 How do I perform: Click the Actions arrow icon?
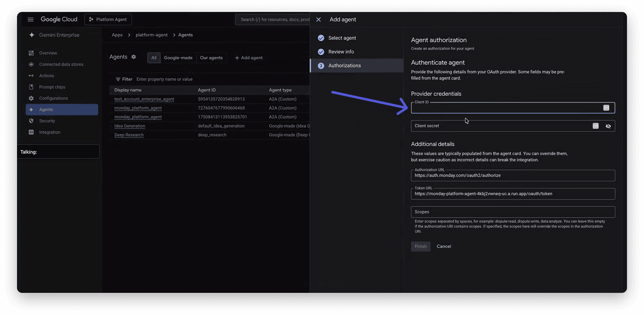31,76
